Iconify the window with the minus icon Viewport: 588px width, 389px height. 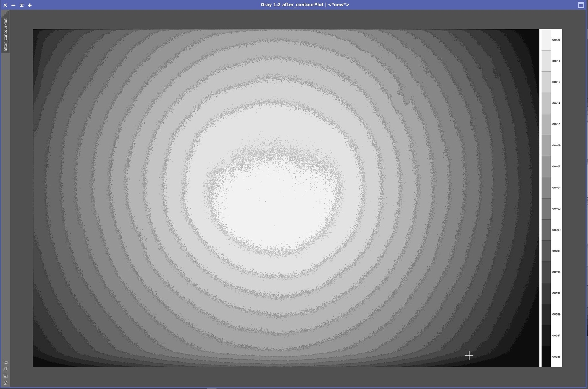(13, 5)
